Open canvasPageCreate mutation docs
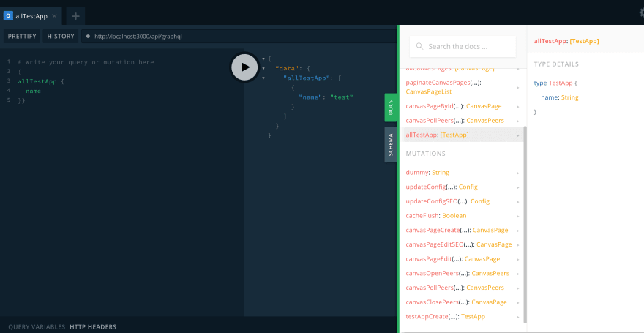Image resolution: width=644 pixels, height=333 pixels. [x=463, y=231]
